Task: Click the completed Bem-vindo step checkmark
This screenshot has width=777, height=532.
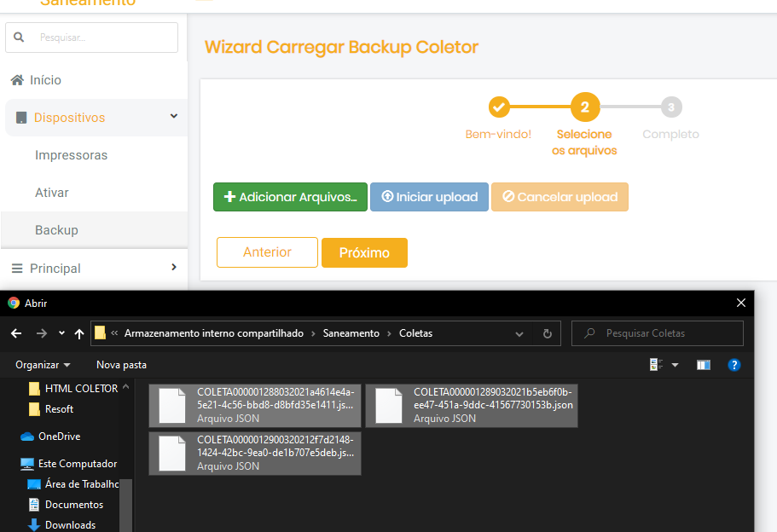Action: click(x=499, y=107)
